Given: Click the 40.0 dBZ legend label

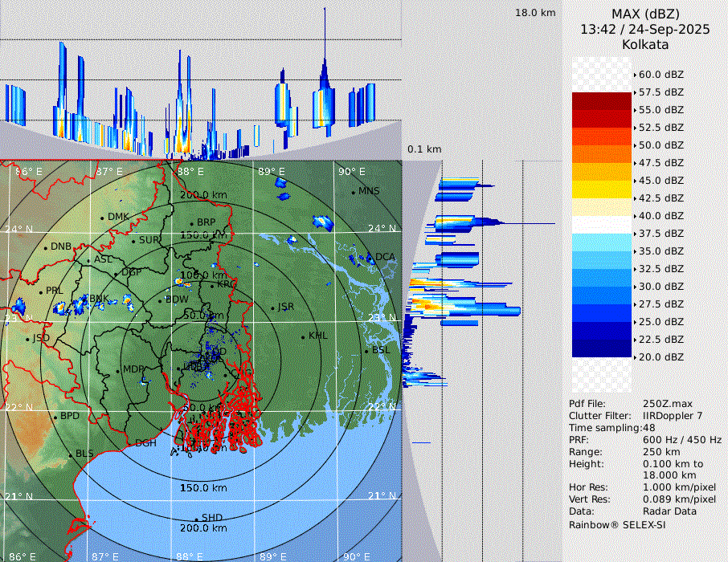Looking at the screenshot, I should [661, 215].
